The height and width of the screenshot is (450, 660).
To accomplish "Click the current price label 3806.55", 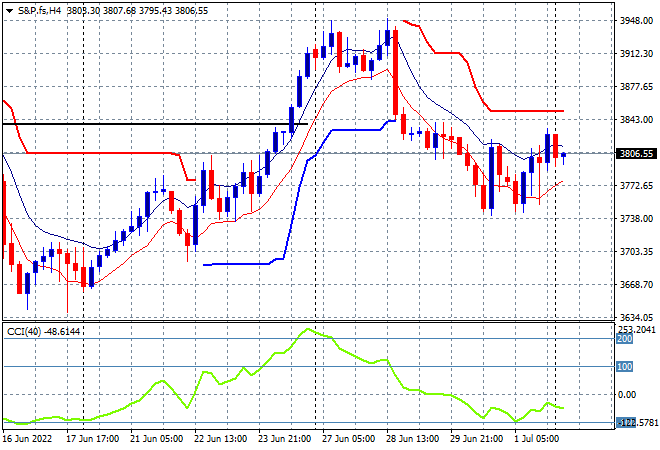I will coord(636,154).
